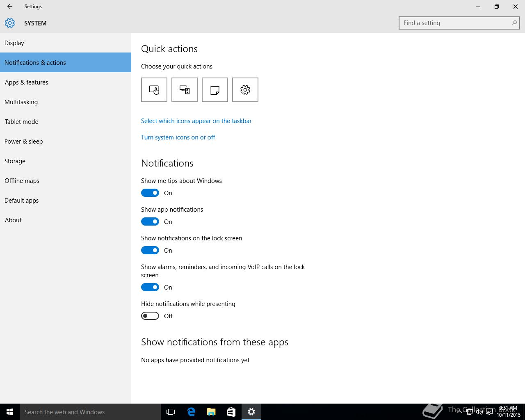Expand hidden system tray icons chevron
The width and height of the screenshot is (525, 420).
(460, 412)
